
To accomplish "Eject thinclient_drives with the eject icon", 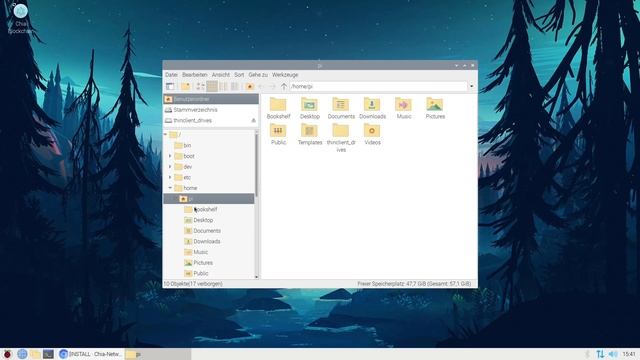I will pyautogui.click(x=253, y=120).
